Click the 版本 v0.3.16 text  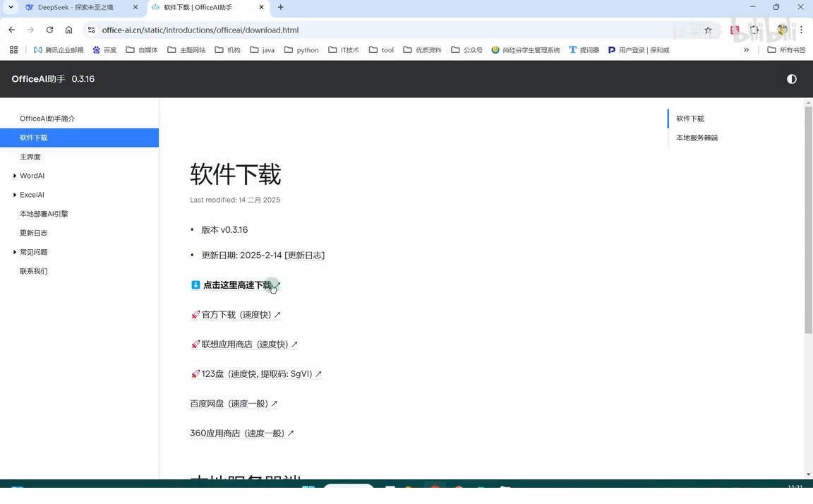[224, 229]
